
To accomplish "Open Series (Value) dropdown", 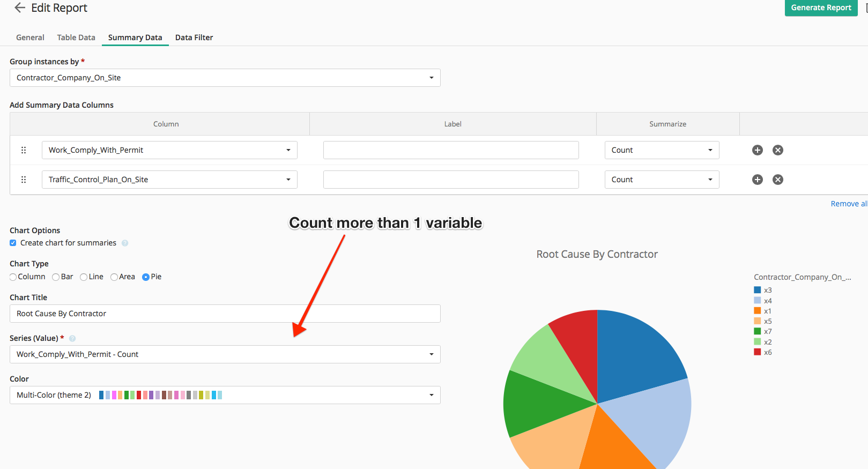I will (x=225, y=354).
